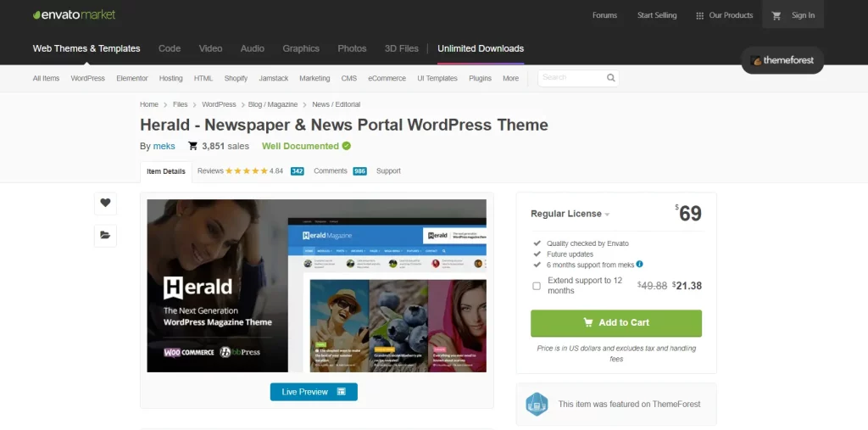
Task: Select the 3D Files marketplace menu
Action: pos(401,48)
